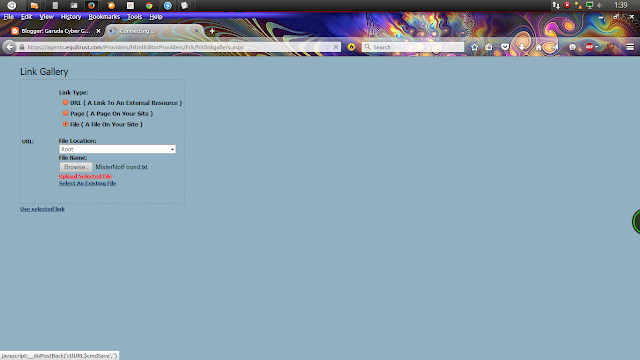Screen dimensions: 640x360
Task: Click the green monitor tray icon
Action: tap(589, 5)
